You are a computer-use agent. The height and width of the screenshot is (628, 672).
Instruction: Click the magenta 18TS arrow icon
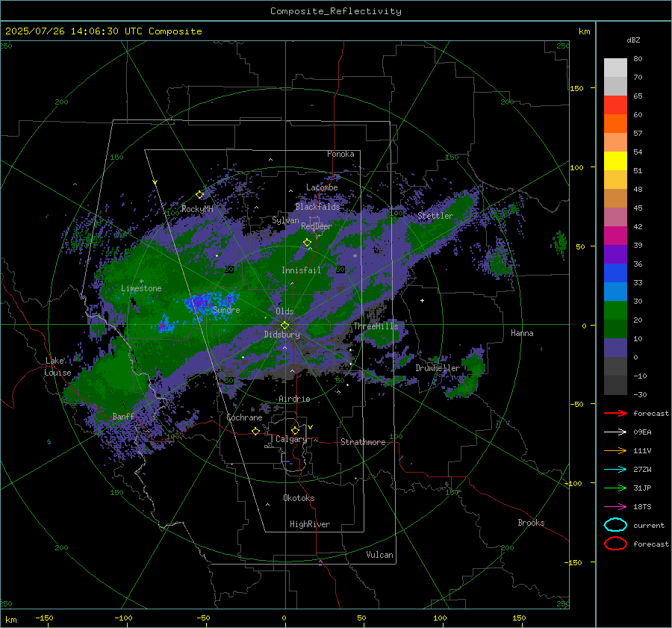tap(615, 507)
